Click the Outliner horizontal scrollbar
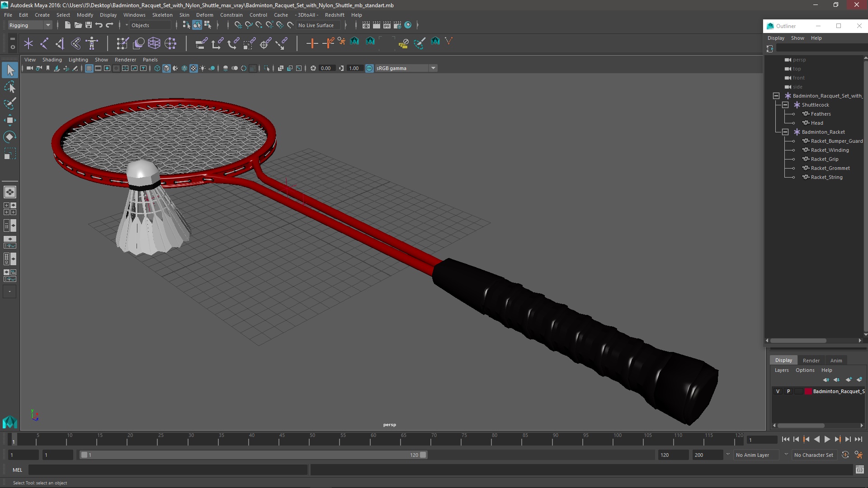This screenshot has height=488, width=868. [798, 341]
